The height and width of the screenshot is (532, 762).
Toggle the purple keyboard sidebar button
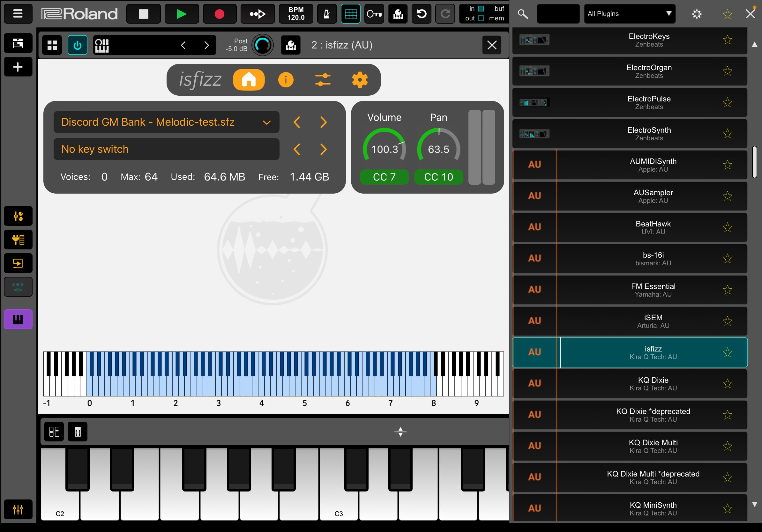pyautogui.click(x=18, y=319)
